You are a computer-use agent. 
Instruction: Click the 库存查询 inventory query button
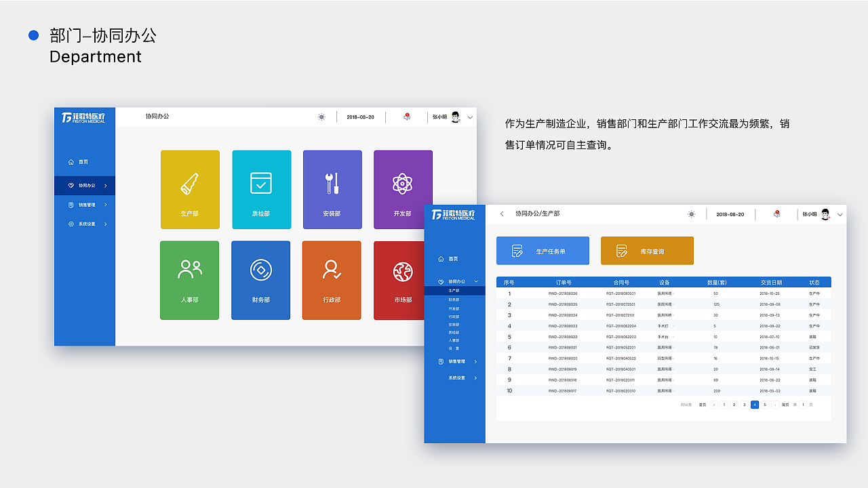647,250
